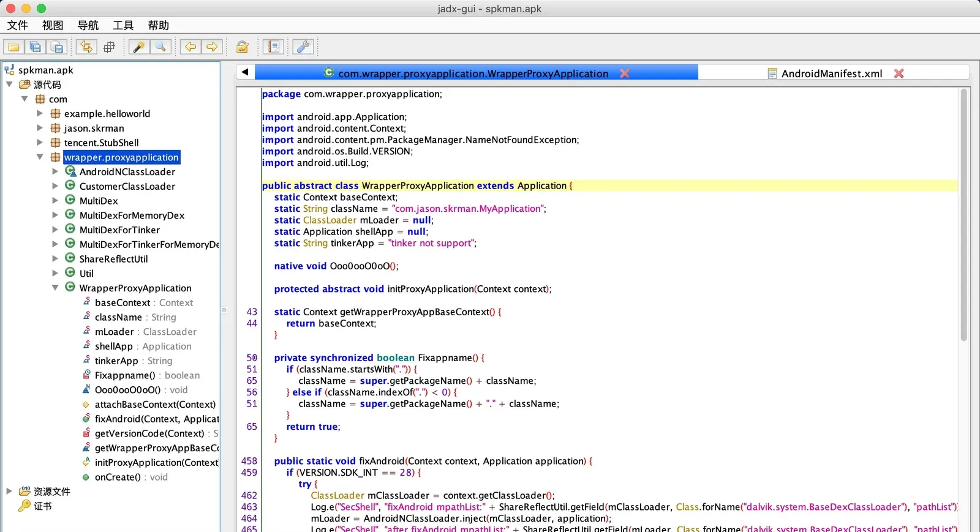980x532 pixels.
Task: Select the MultiDexForTinker class in tree
Action: pyautogui.click(x=119, y=230)
